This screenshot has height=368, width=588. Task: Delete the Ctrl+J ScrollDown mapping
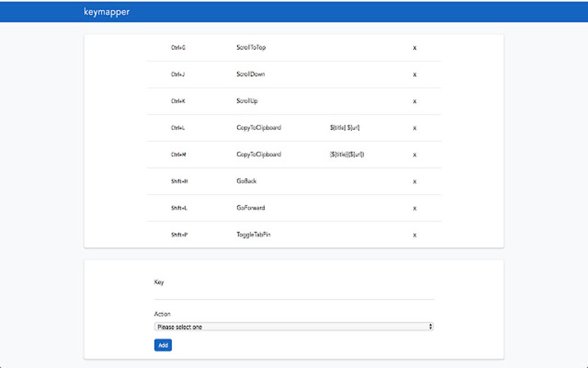(414, 74)
